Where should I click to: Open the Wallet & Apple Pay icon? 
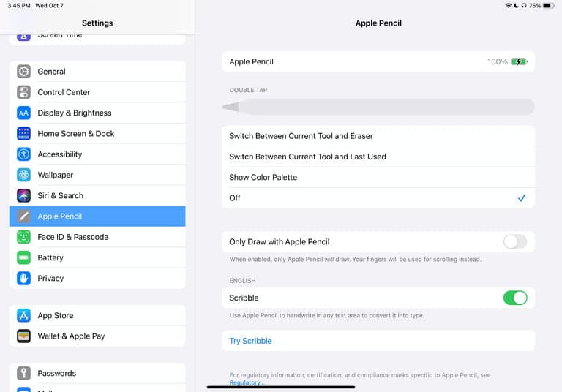(x=23, y=336)
